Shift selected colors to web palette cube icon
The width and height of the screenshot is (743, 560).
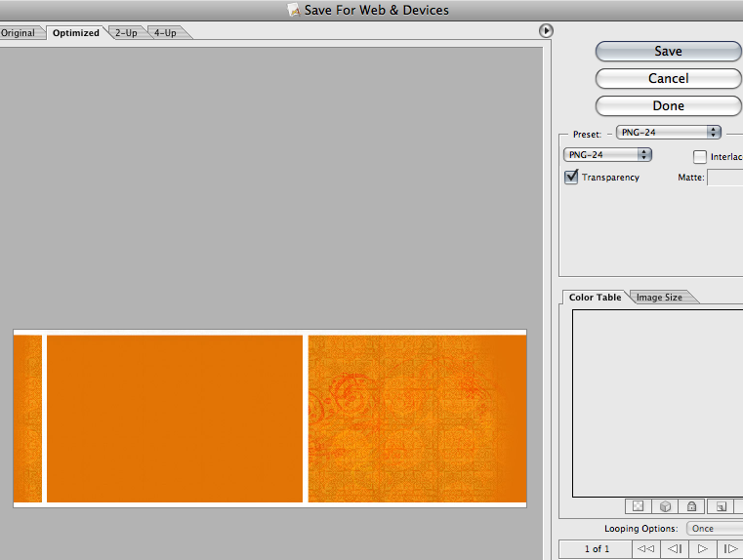665,506
